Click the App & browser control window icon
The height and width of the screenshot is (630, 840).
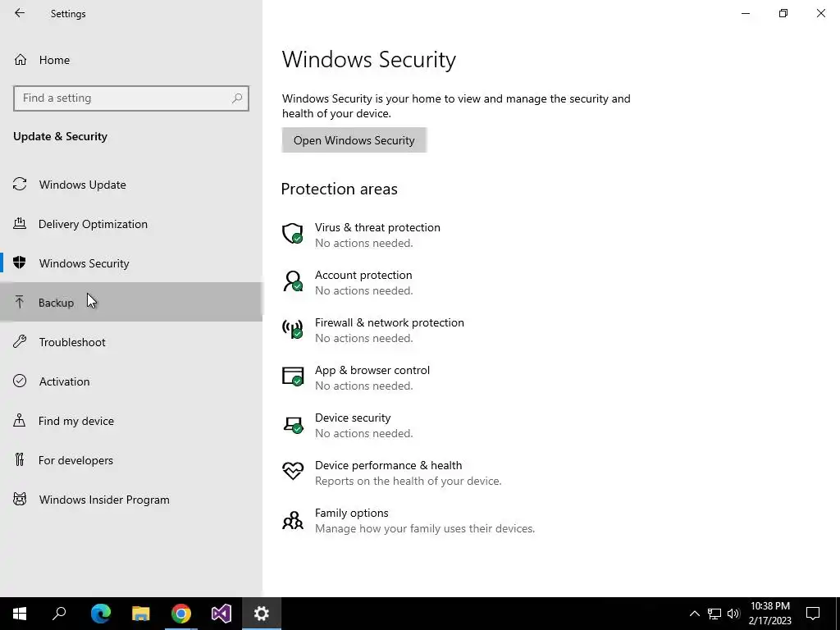point(293,377)
